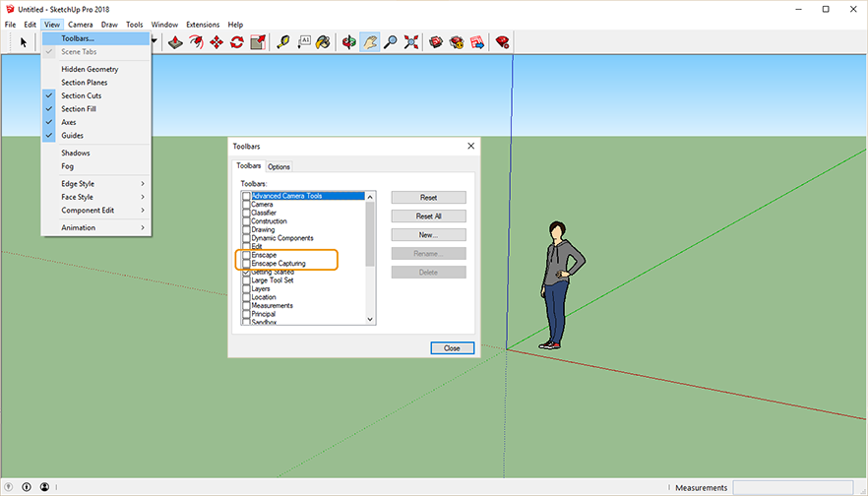Open the Extension Manager ruby icon
This screenshot has width=868, height=496.
point(502,42)
